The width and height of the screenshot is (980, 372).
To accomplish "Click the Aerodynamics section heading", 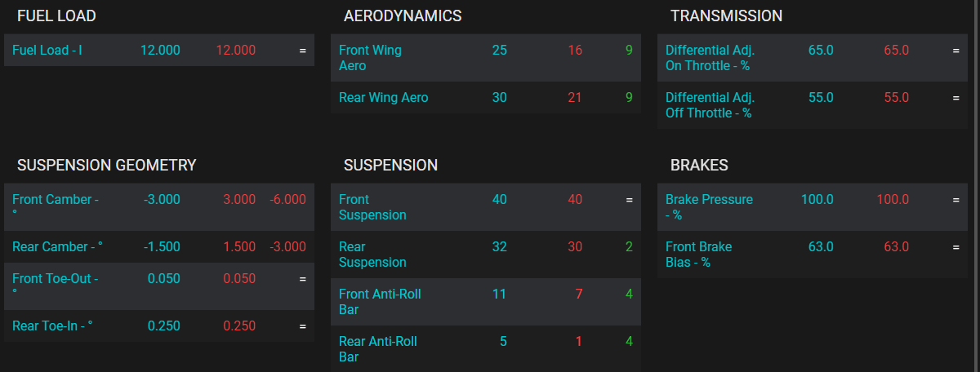I will pos(403,15).
